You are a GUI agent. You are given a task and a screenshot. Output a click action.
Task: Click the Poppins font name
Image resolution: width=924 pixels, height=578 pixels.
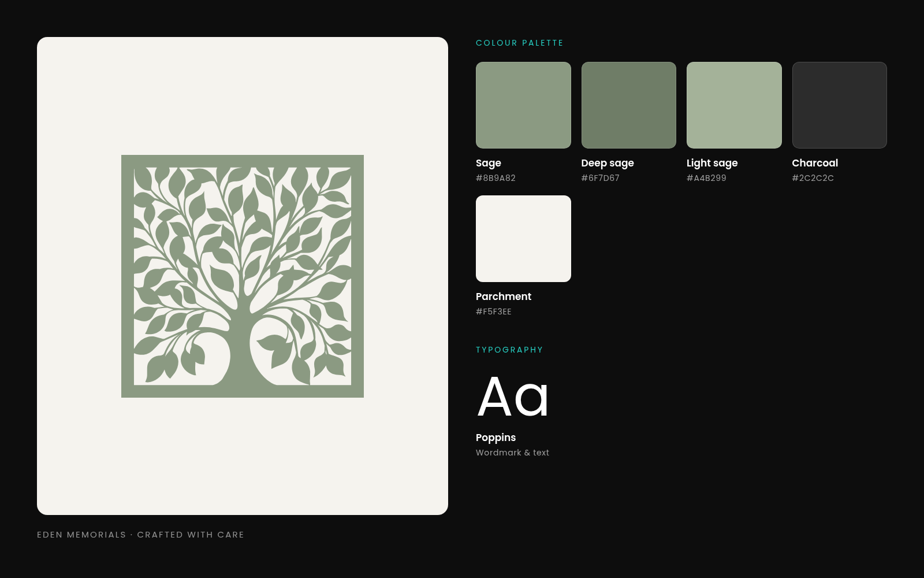click(x=495, y=438)
